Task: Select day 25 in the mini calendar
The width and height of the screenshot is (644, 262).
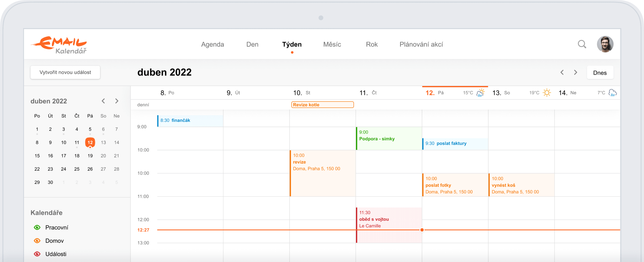Action: (77, 169)
